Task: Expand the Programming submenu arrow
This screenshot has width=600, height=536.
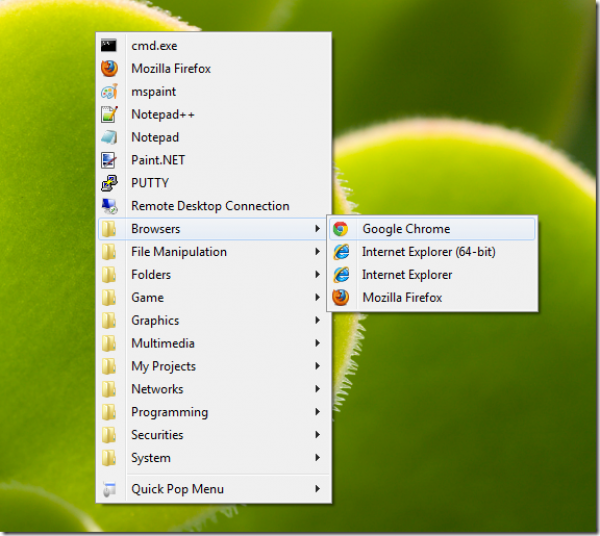Action: pyautogui.click(x=317, y=412)
